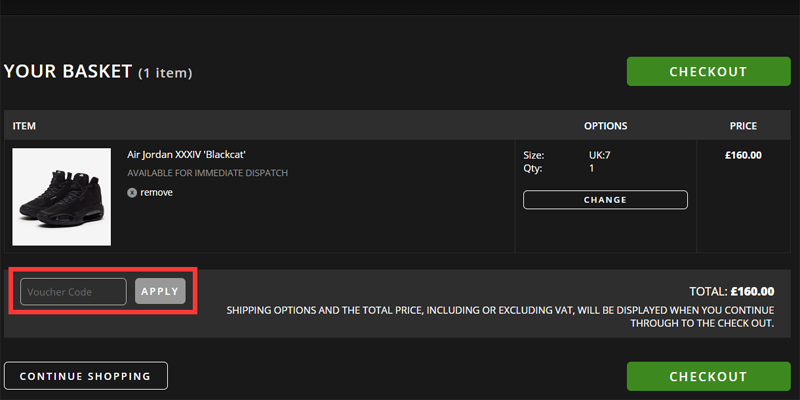Click Change to edit size and quantity

(605, 200)
